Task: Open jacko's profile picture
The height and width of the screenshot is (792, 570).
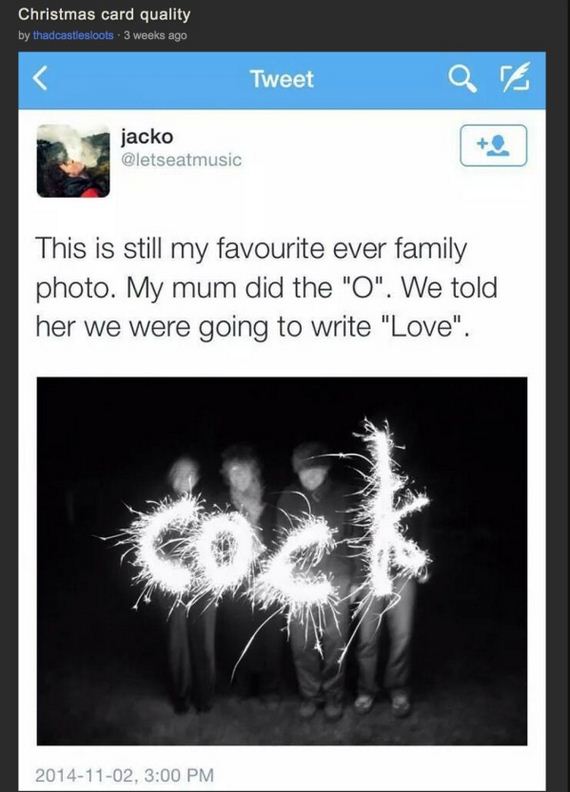Action: click(x=73, y=161)
